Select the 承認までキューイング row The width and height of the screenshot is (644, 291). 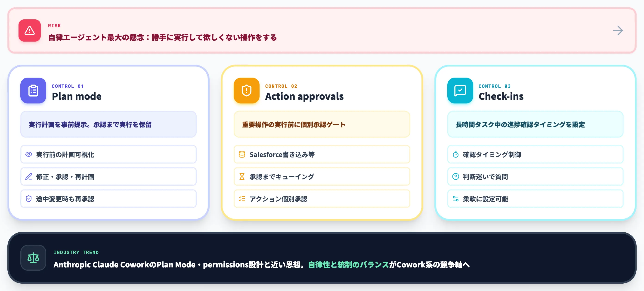click(x=322, y=177)
